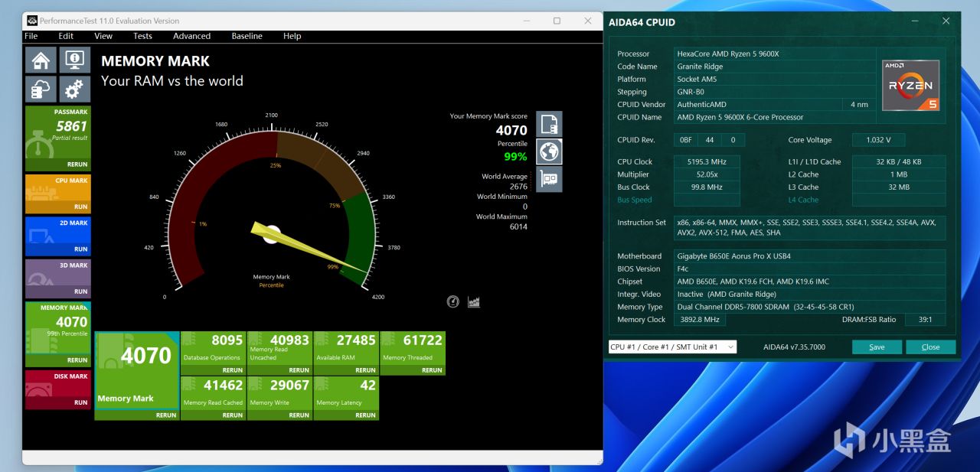Screen dimensions: 980x472
Task: Click Close in AIDA64 CPUID
Action: click(930, 347)
